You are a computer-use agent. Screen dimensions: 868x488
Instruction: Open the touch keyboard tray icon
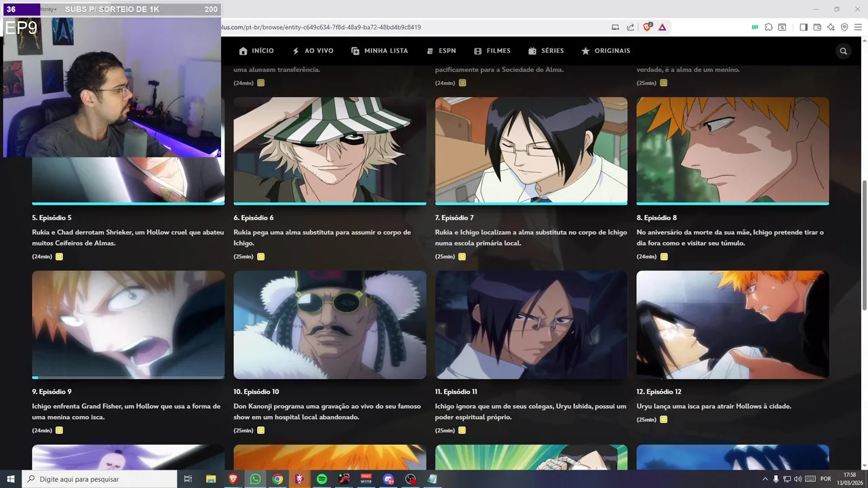[810, 479]
